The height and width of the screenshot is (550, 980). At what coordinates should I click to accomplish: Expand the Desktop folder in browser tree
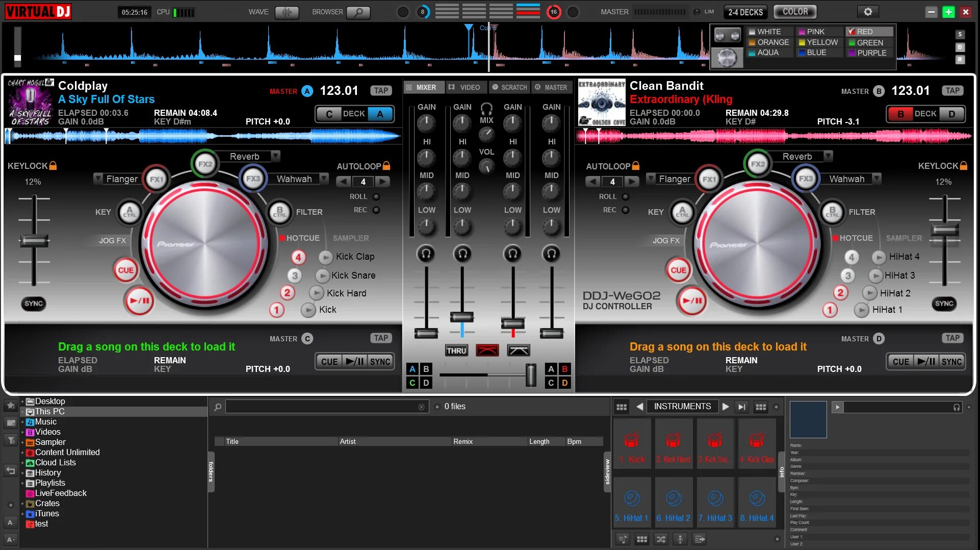22,402
